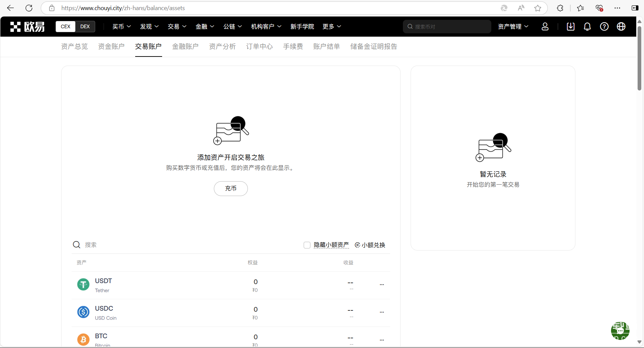644x348 pixels.
Task: Click the page vertical scrollbar thumb
Action: click(x=639, y=57)
